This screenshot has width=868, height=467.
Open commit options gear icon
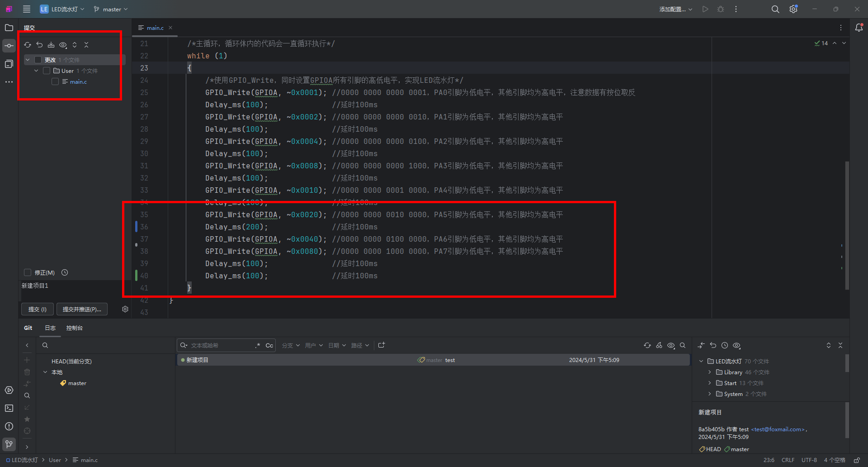coord(125,309)
